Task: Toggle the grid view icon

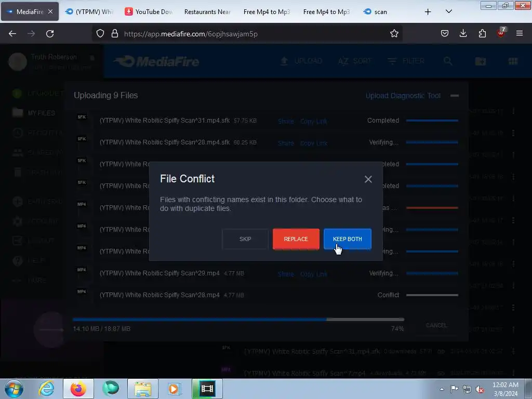Action: tap(513, 61)
